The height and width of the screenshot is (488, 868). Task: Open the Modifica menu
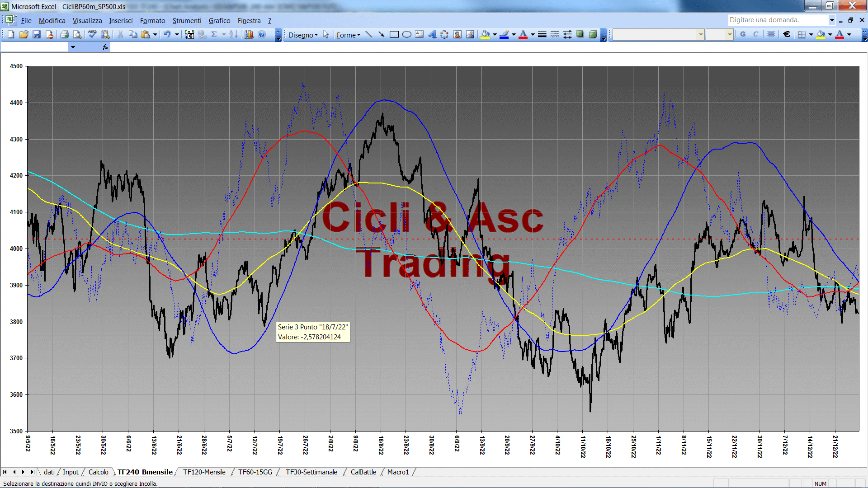click(52, 20)
